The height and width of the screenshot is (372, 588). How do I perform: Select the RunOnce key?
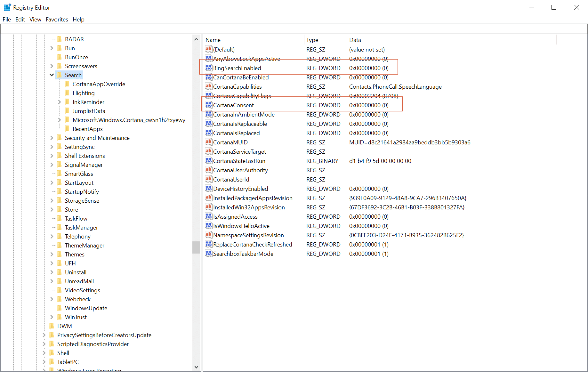[77, 57]
